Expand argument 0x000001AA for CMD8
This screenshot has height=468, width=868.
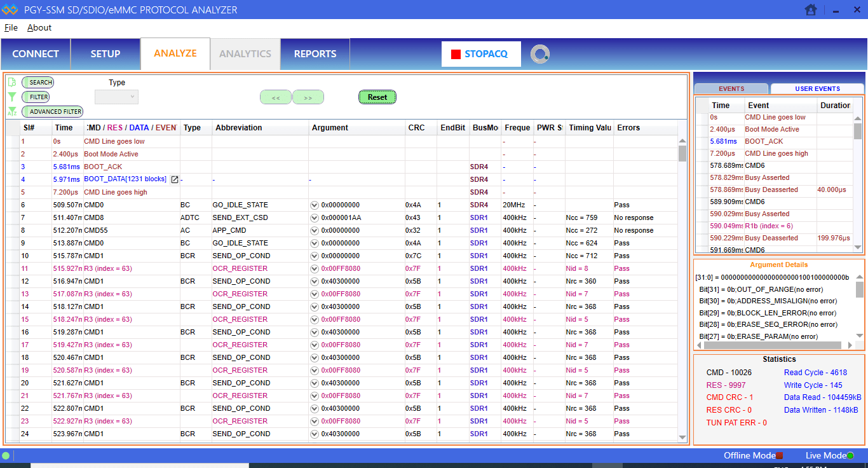[x=315, y=217]
